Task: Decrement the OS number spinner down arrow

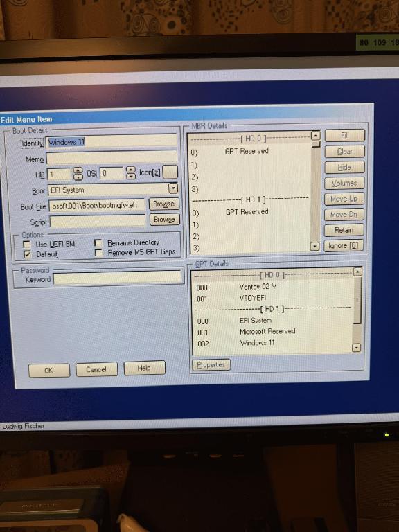Action: point(131,176)
